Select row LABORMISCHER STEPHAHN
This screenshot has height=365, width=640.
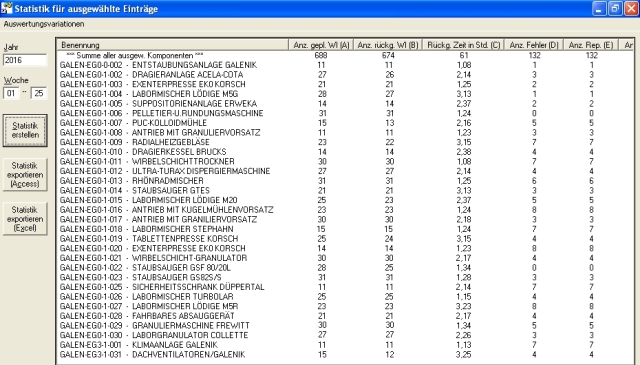pyautogui.click(x=344, y=229)
